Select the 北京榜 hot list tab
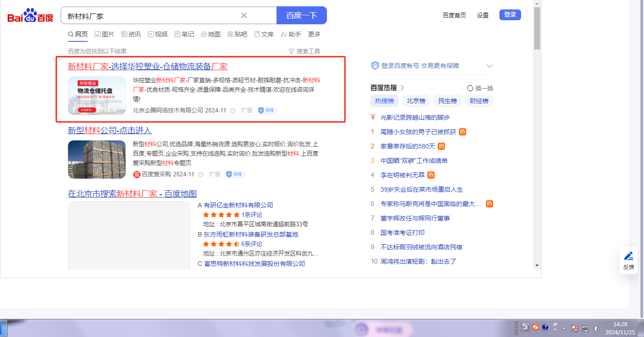 [x=416, y=101]
